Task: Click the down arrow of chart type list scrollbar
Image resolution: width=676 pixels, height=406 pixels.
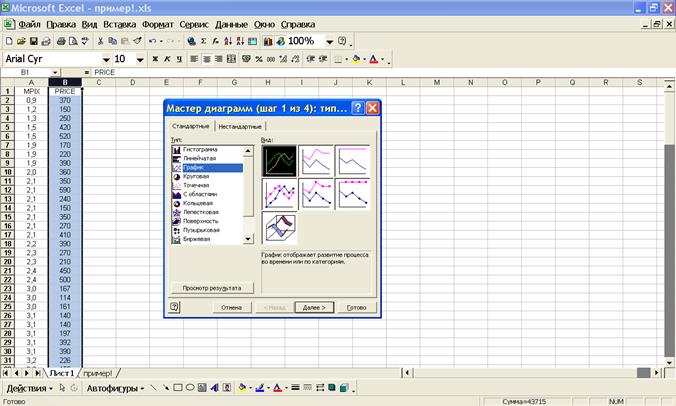Action: (x=248, y=239)
